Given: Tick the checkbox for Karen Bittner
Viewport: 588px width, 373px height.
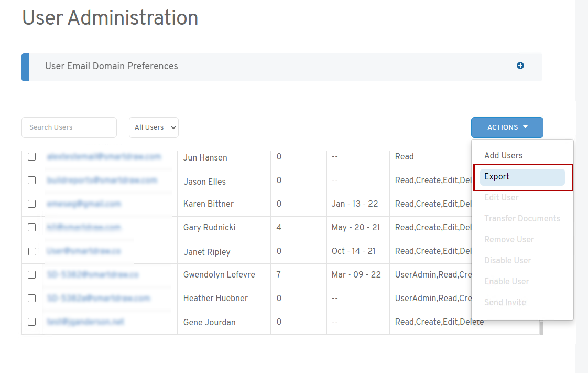Looking at the screenshot, I should (32, 204).
